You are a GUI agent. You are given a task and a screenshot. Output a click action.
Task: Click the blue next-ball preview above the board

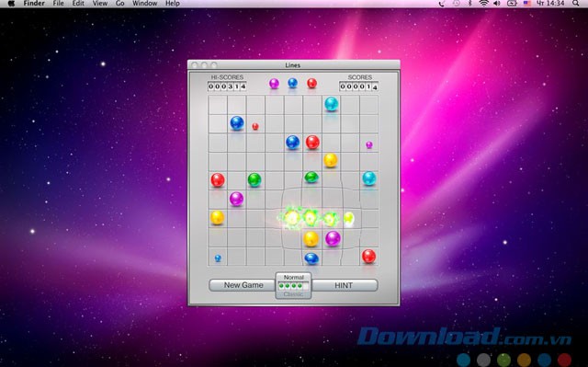pyautogui.click(x=292, y=83)
